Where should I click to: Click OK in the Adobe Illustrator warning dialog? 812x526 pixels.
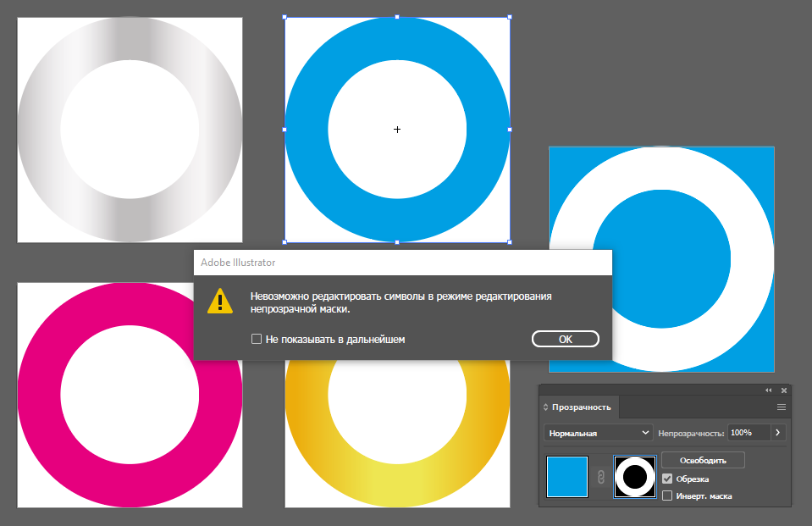tap(565, 339)
